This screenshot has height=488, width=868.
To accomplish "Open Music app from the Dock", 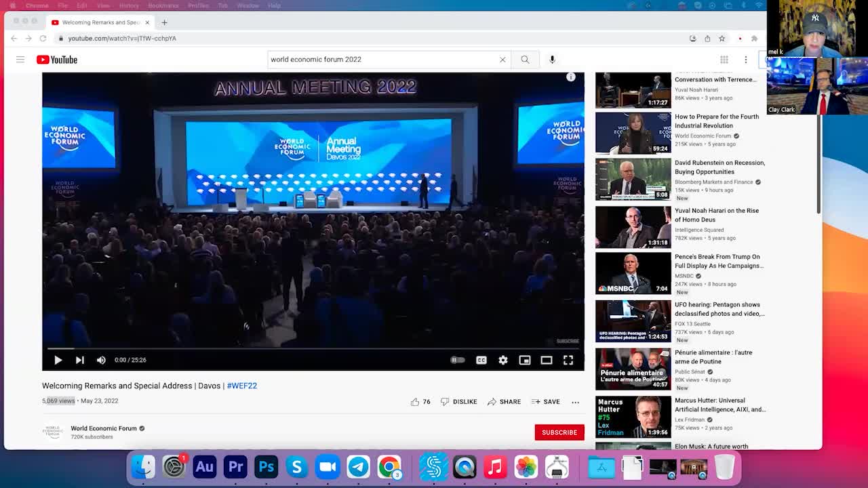I will [x=495, y=467].
